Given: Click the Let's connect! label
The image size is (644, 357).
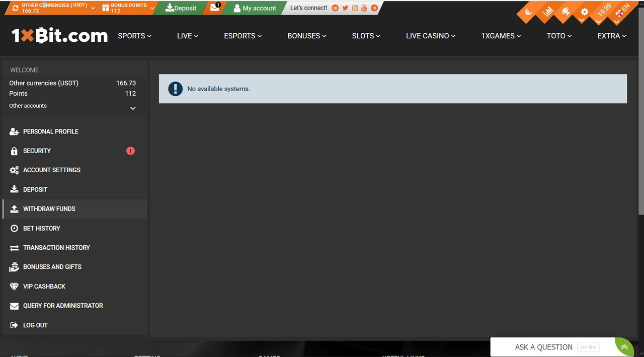Looking at the screenshot, I should pos(308,8).
